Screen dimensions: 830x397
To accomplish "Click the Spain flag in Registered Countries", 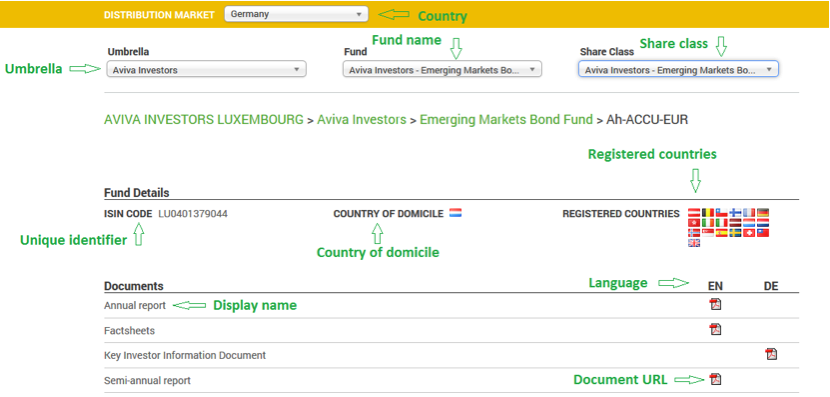I will 721,233.
